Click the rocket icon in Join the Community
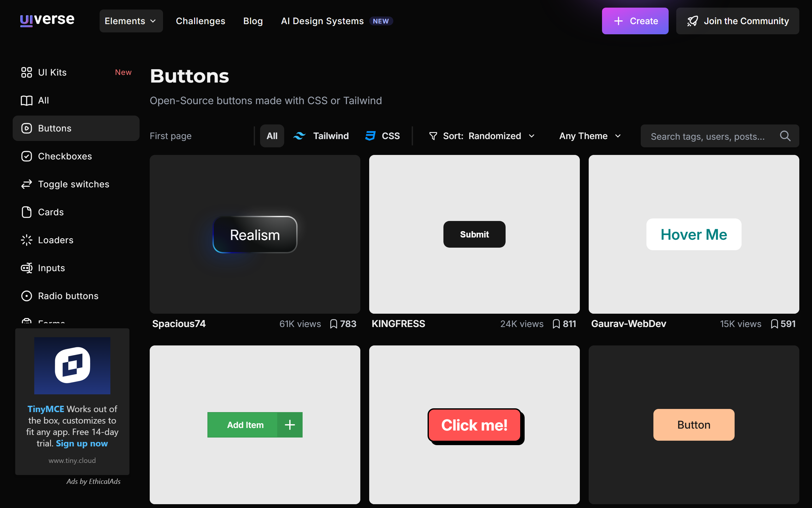 point(692,21)
